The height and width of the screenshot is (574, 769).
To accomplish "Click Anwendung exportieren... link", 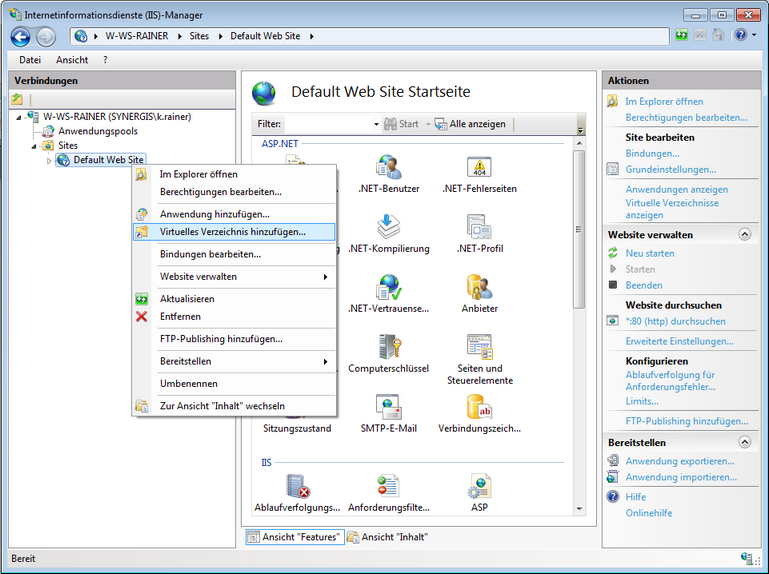I will click(680, 461).
